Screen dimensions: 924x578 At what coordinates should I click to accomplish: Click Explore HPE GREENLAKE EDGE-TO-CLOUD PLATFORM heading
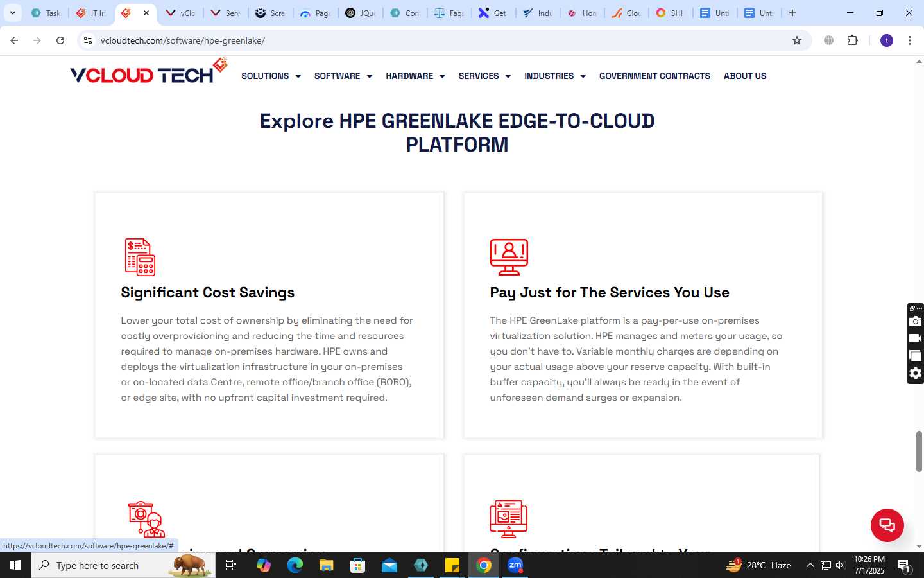tap(457, 132)
